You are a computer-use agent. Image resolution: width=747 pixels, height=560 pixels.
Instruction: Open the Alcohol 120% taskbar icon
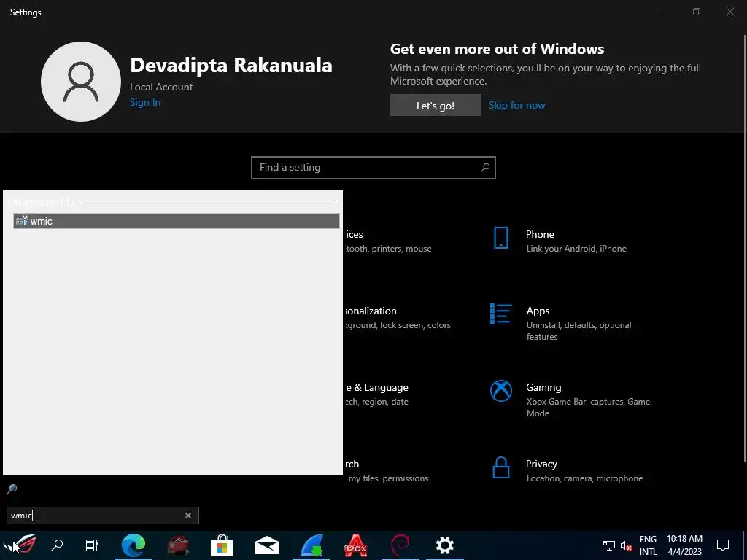(355, 545)
